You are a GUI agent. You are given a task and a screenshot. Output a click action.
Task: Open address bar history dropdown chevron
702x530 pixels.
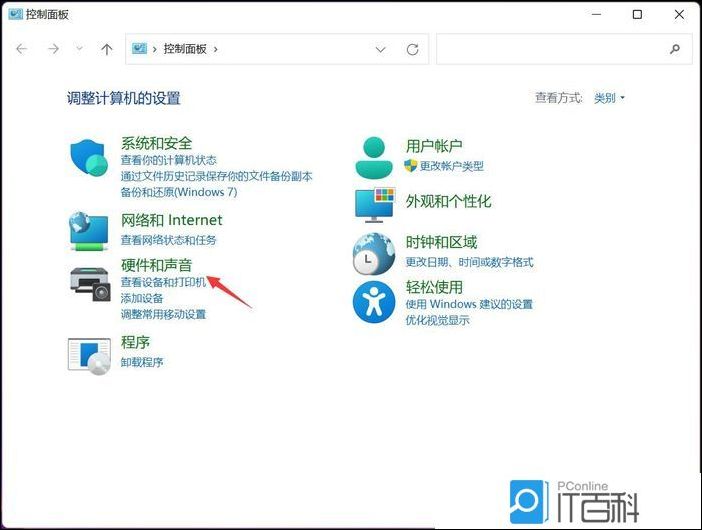pyautogui.click(x=380, y=49)
